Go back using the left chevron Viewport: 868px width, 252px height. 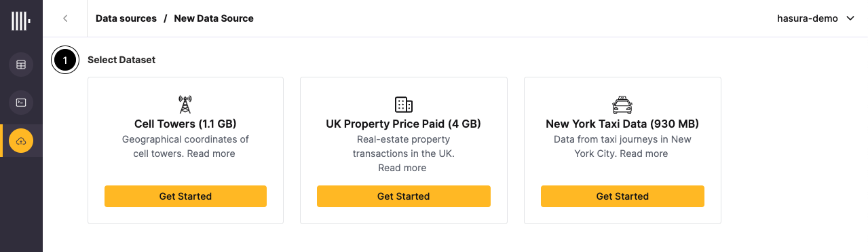pyautogui.click(x=65, y=18)
